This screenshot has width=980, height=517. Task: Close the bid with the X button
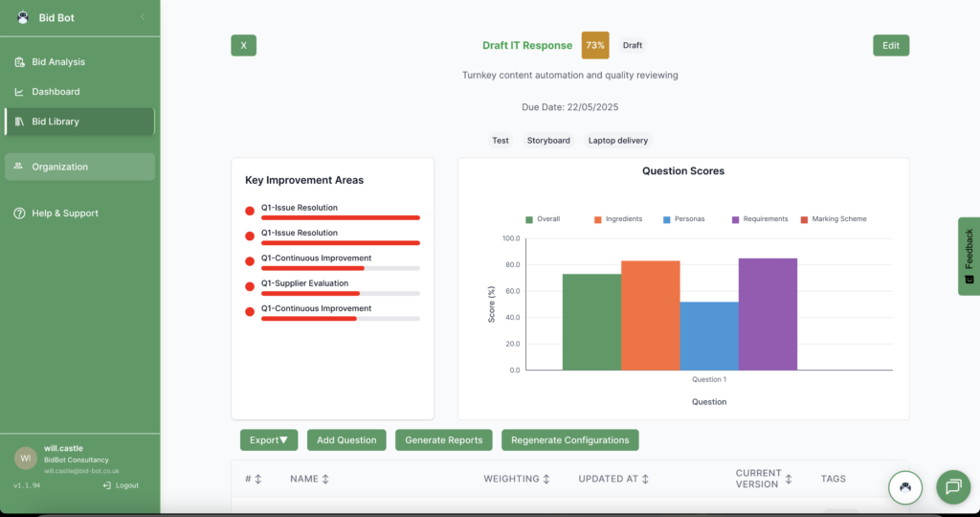[243, 45]
